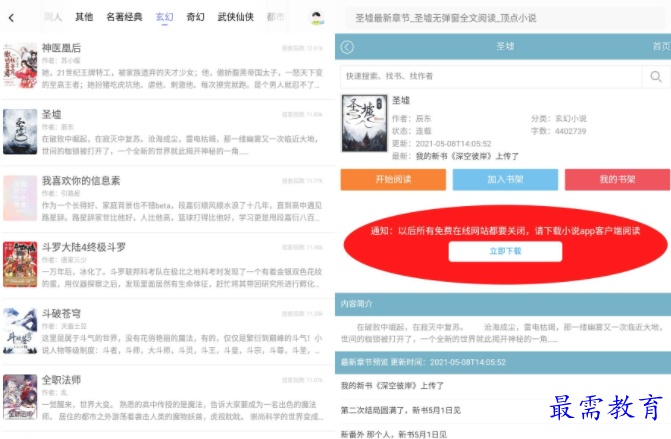Click the 加入书架 button
Viewport: 671px width, 439px height.
(505, 179)
